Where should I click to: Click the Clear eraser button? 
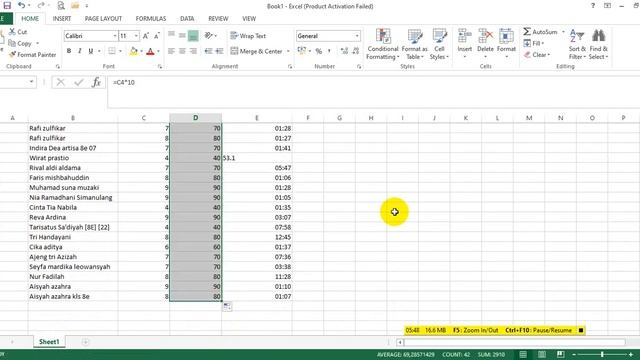(537, 55)
